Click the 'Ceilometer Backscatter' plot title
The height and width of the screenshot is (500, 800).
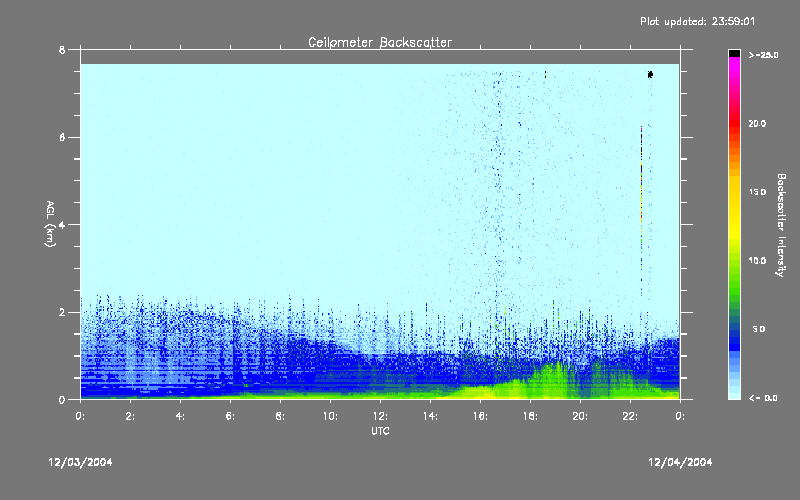[x=380, y=42]
